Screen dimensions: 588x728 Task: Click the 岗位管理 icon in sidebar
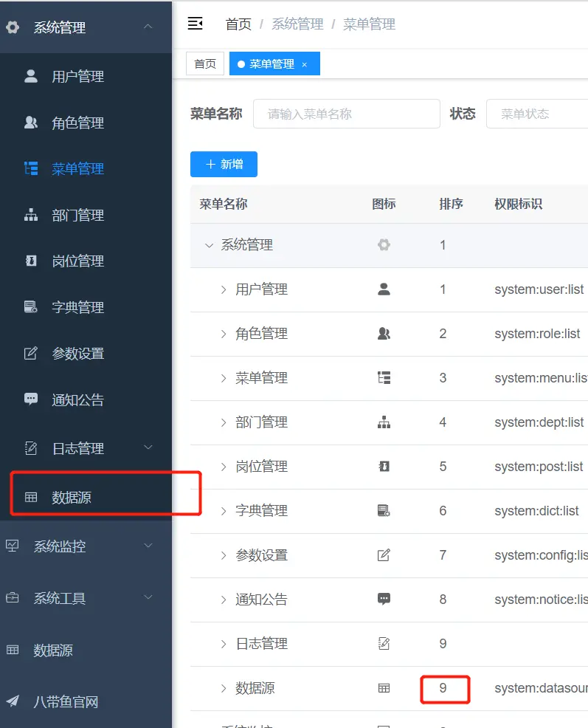tap(31, 261)
